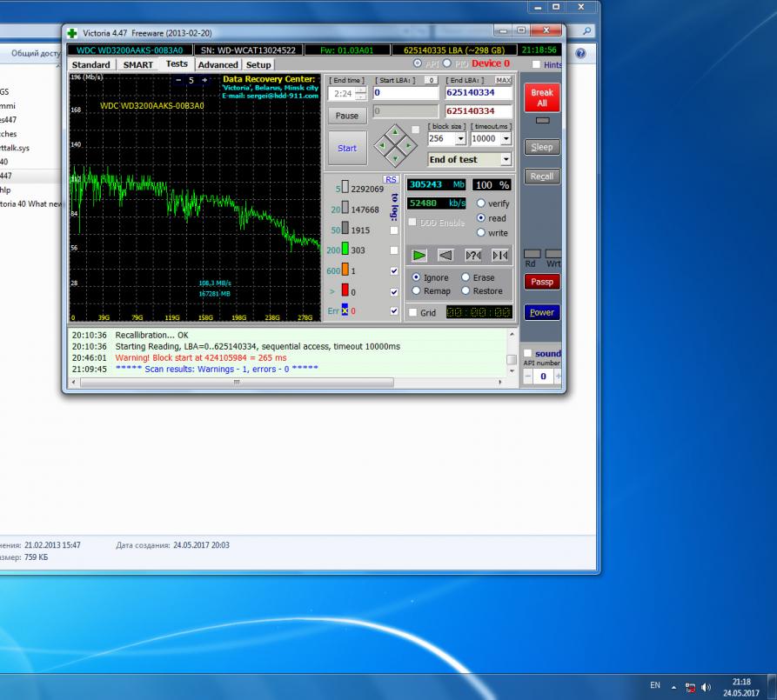Toggle log checkbox for 600 ms row
Screen dimensions: 777x700
[x=394, y=271]
